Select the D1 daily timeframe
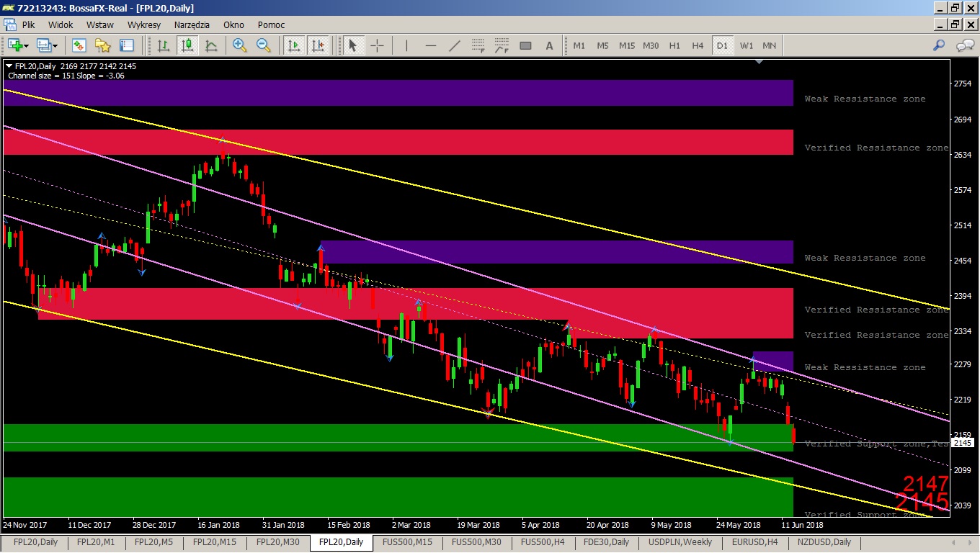This screenshot has height=553, width=980. [721, 45]
